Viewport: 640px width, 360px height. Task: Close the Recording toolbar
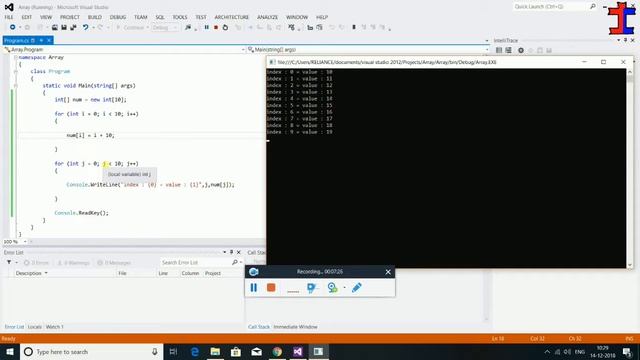pyautogui.click(x=388, y=272)
